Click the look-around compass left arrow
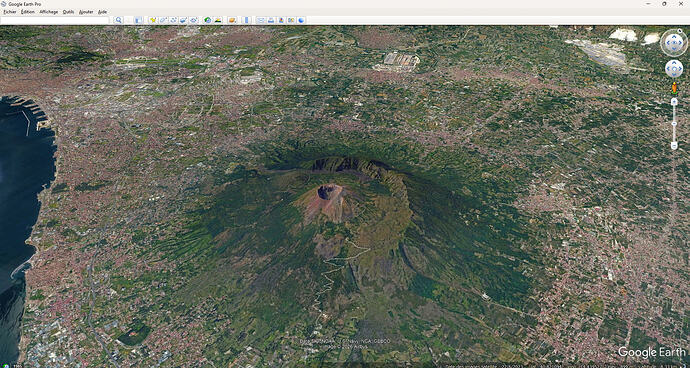Image resolution: width=690 pixels, height=368 pixels. click(668, 43)
